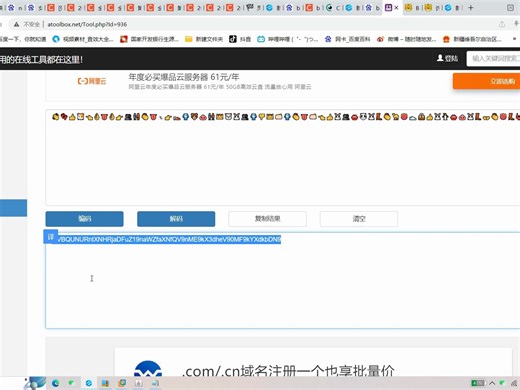520x390 pixels.
Task: Open the 抖音 bookmark
Action: tap(240, 39)
